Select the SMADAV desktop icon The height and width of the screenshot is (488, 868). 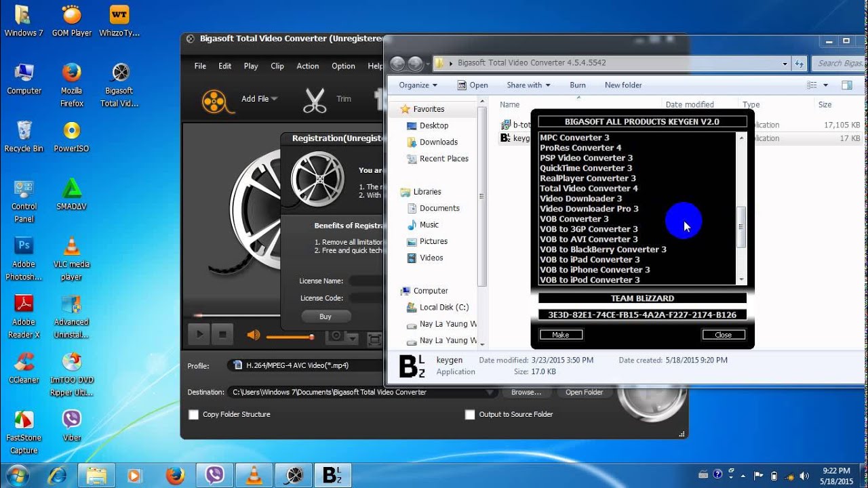[71, 195]
